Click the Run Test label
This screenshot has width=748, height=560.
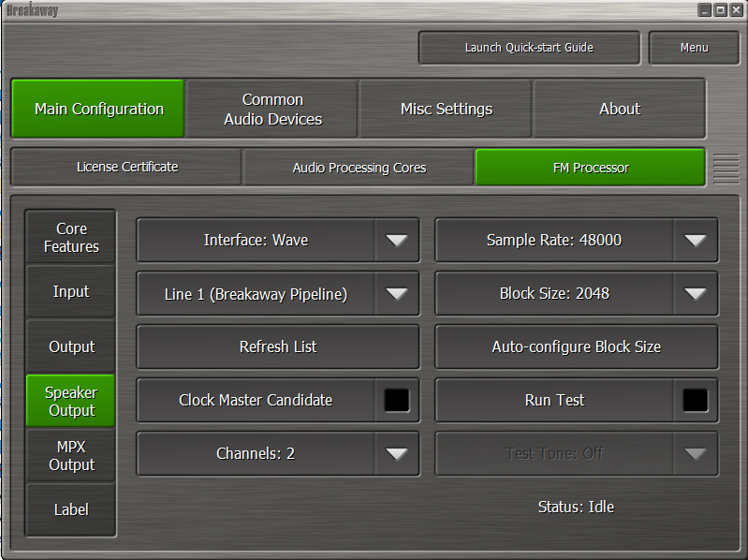(554, 400)
